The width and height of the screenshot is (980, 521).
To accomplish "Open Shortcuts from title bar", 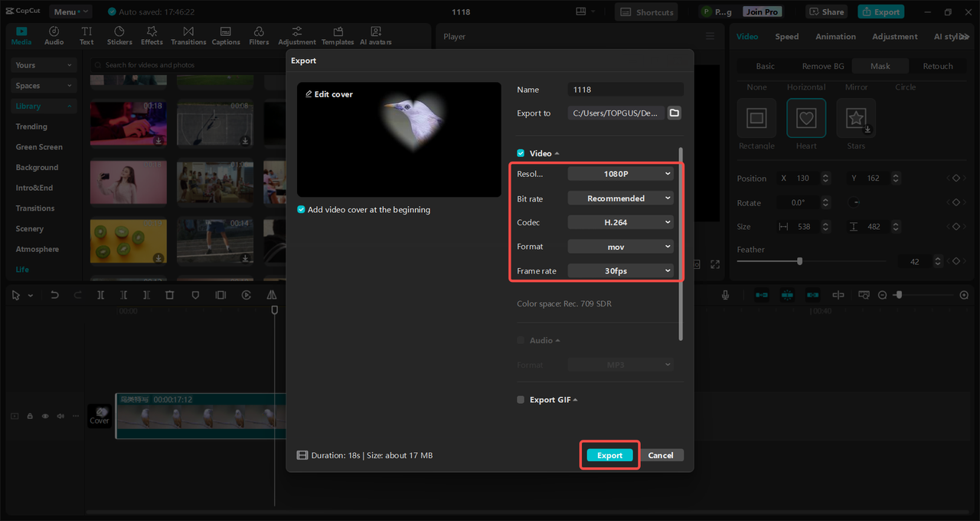I will click(x=647, y=11).
